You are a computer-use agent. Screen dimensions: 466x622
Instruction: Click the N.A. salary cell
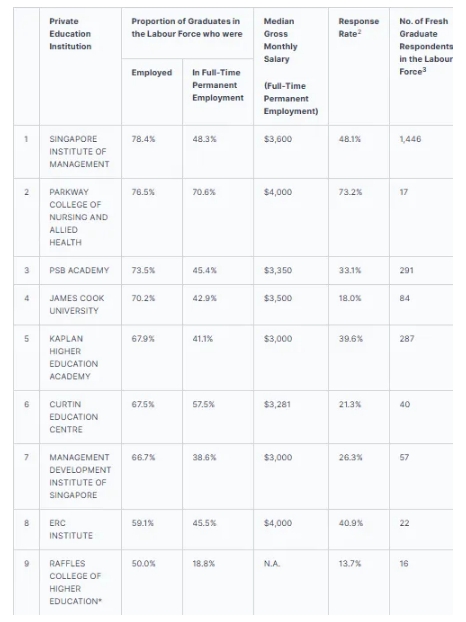pos(272,563)
